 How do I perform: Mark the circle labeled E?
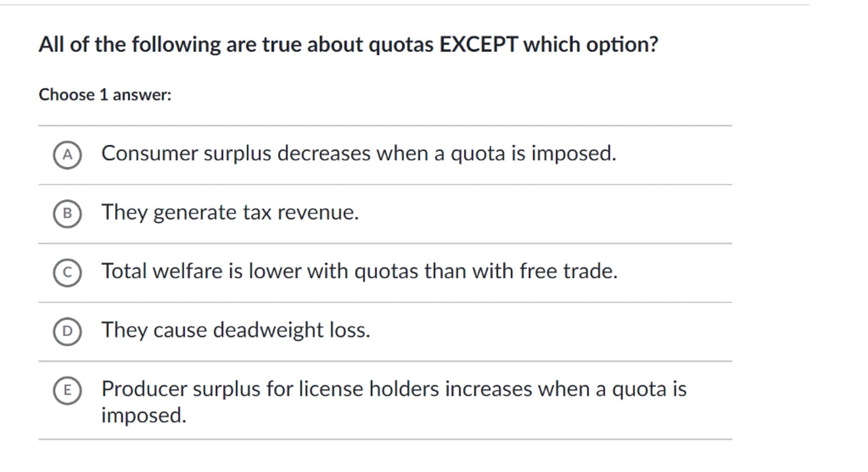(x=67, y=390)
